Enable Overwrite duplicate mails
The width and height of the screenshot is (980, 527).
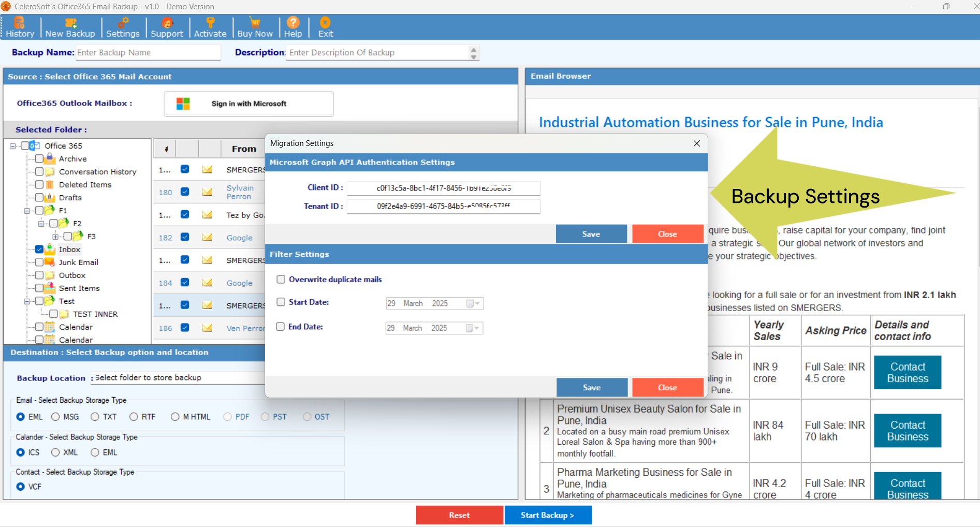point(281,279)
